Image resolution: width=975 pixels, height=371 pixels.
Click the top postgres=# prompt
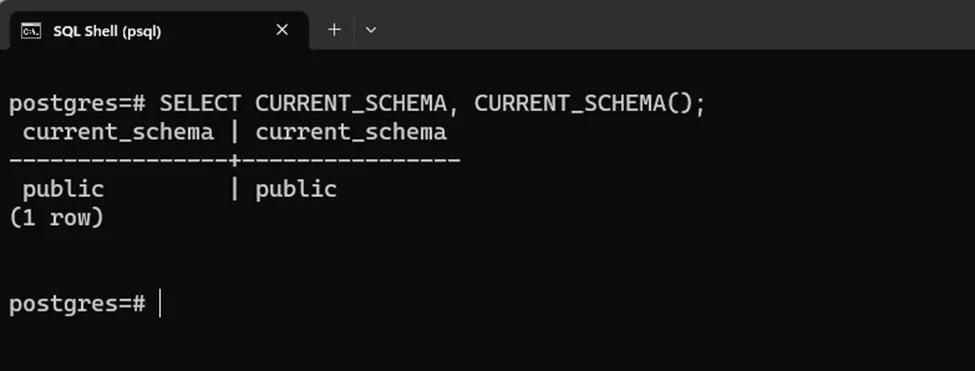[x=77, y=104]
